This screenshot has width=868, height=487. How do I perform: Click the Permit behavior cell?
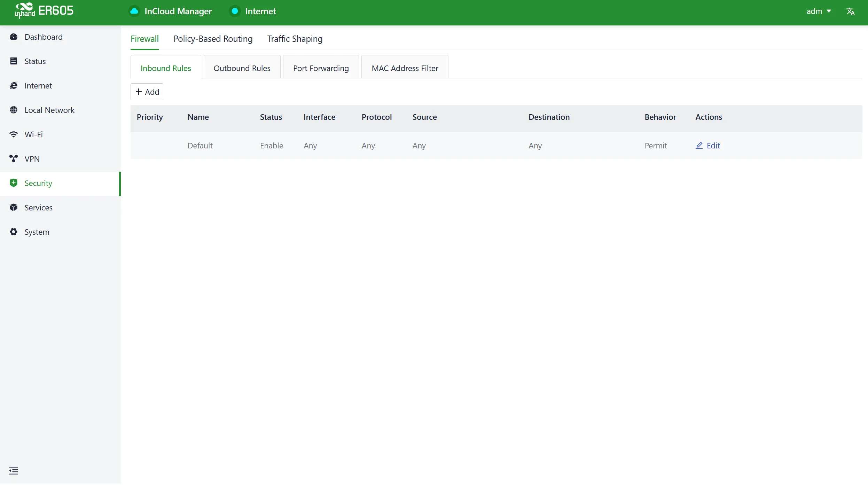pos(656,146)
